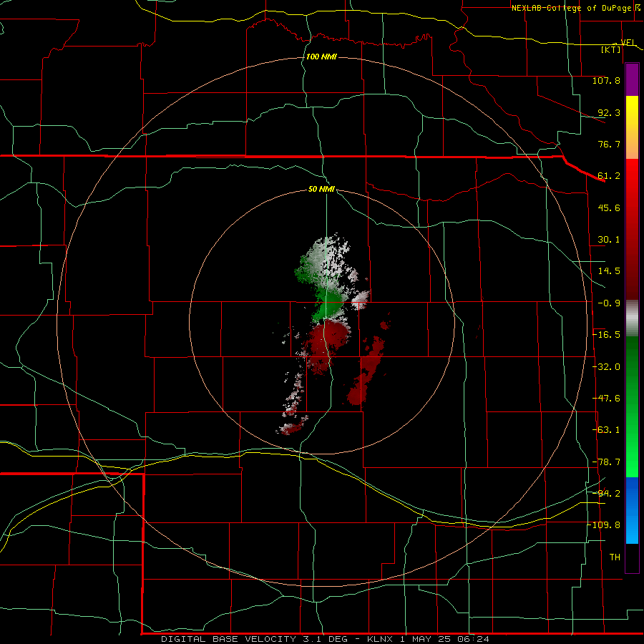Select the -16.5 scale value
This screenshot has width=644, height=644.
click(x=606, y=335)
